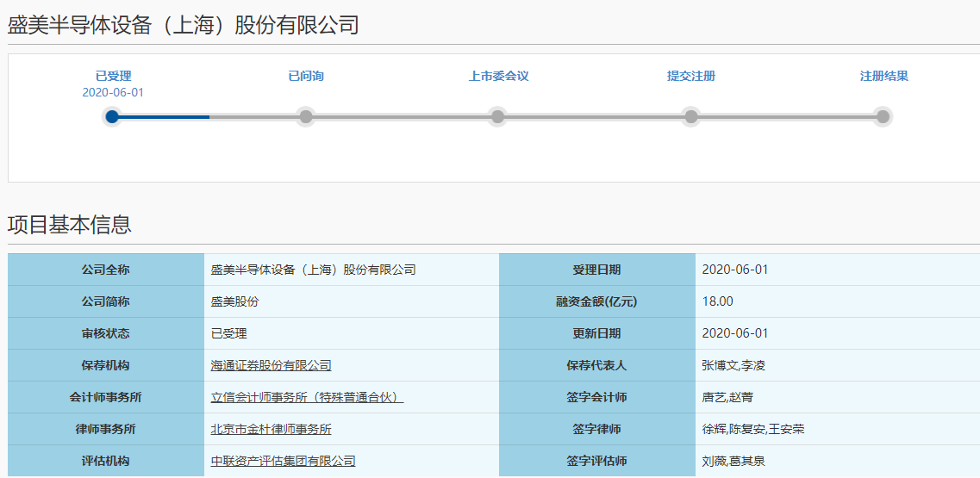This screenshot has height=478, width=980.
Task: Click the 融资金额(亿元) header cell
Action: coord(596,301)
